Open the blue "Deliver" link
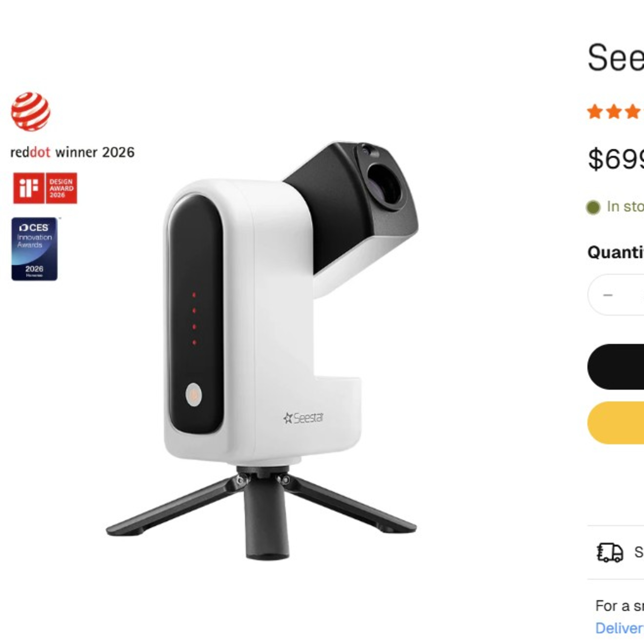 [x=620, y=628]
